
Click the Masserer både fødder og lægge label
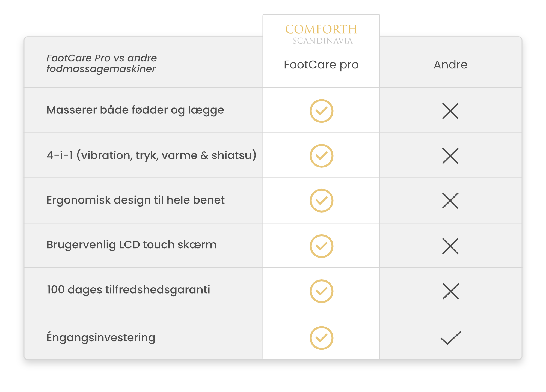pos(135,110)
